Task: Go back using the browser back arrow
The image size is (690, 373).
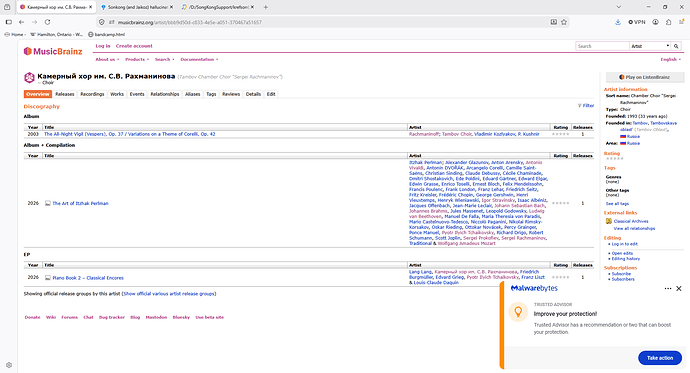Action: click(x=21, y=22)
